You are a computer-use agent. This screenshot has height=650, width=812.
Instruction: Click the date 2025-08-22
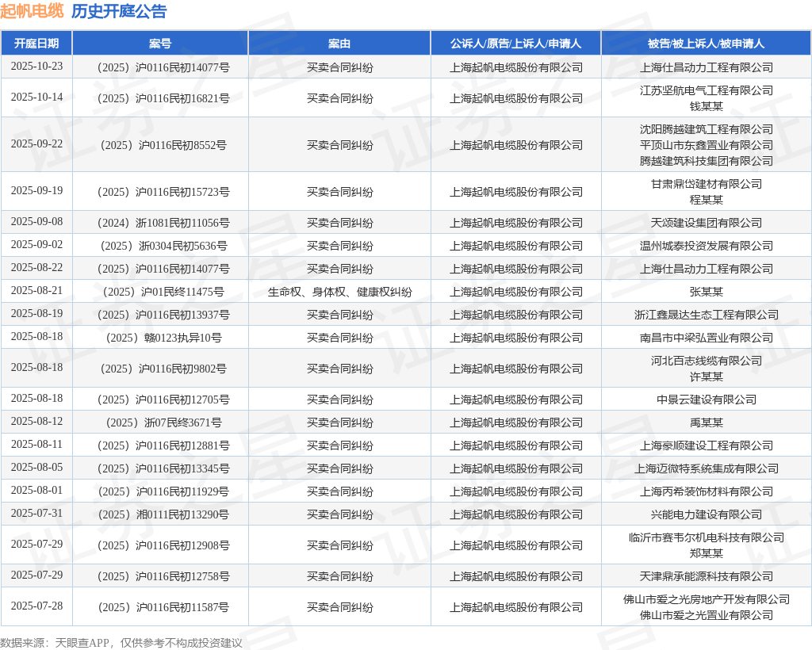tap(36, 268)
